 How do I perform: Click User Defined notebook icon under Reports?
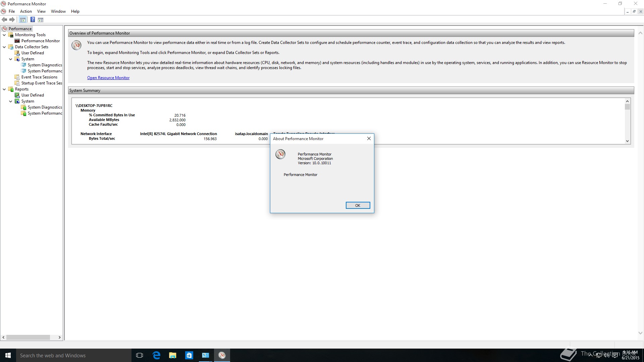[17, 95]
